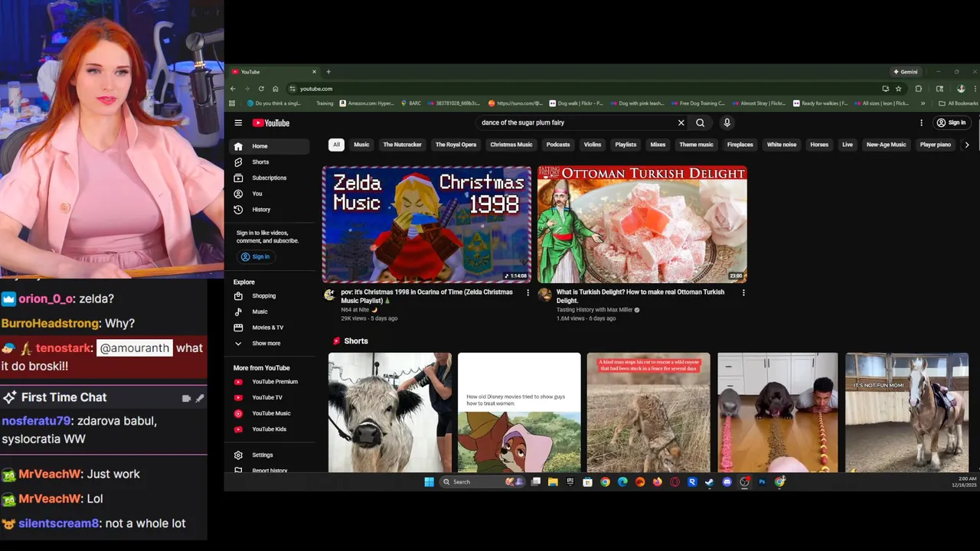Select the Music filter chip
The image size is (980, 551).
[x=361, y=145]
